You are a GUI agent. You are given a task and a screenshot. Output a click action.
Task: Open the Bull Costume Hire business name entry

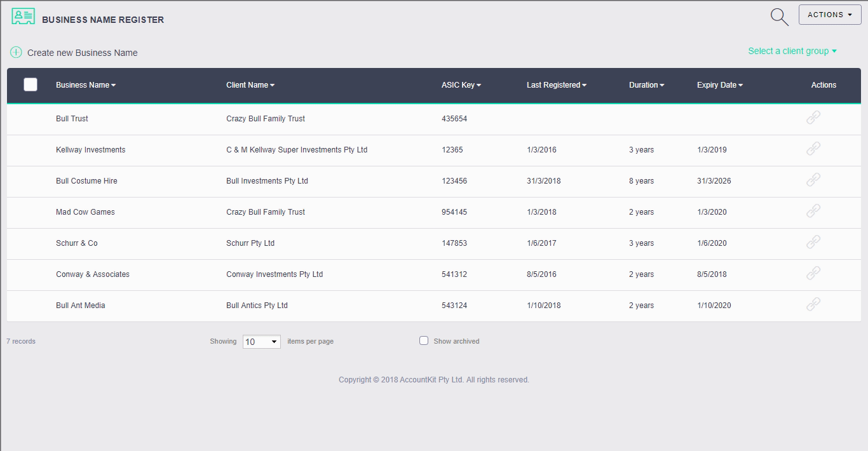pyautogui.click(x=86, y=181)
